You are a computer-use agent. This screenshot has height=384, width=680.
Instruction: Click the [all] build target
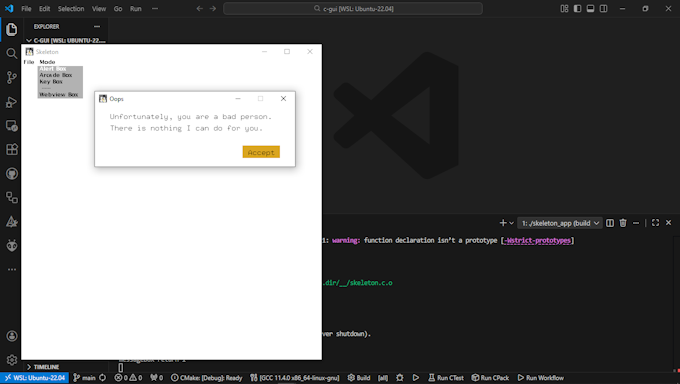(x=383, y=378)
